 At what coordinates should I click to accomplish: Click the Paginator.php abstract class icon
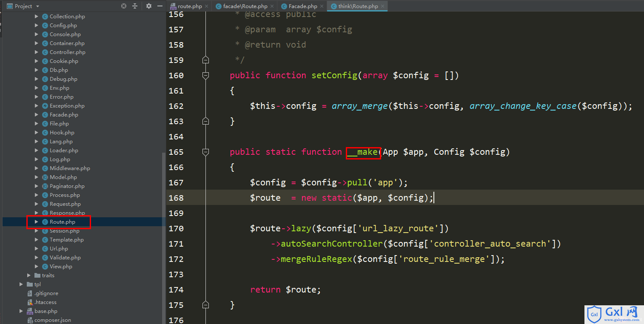tap(45, 186)
